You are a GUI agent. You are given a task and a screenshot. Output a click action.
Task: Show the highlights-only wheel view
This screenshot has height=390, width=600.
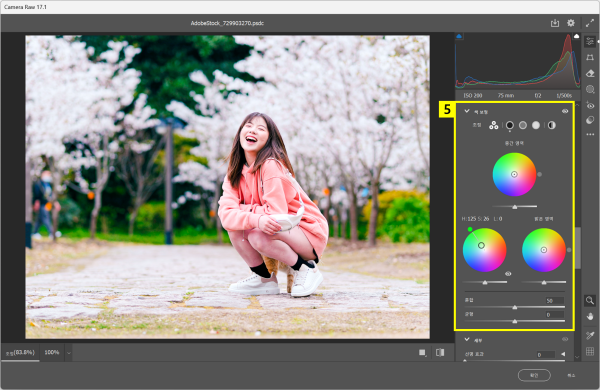[x=536, y=125]
